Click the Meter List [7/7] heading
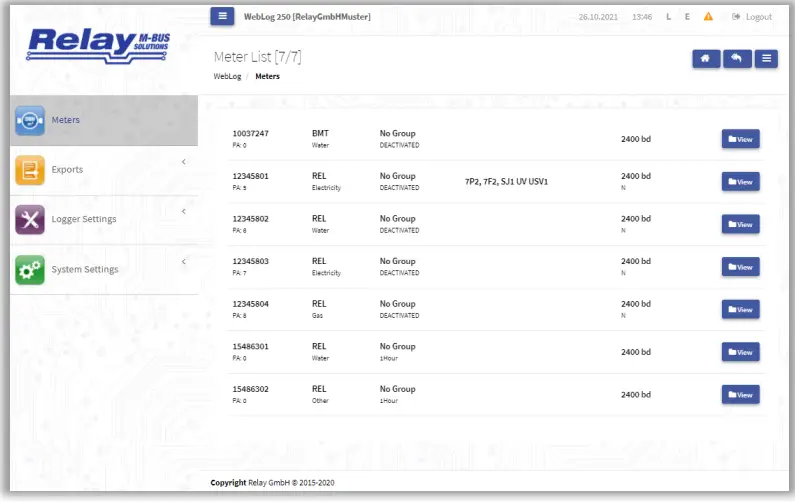The image size is (795, 502). 258,57
